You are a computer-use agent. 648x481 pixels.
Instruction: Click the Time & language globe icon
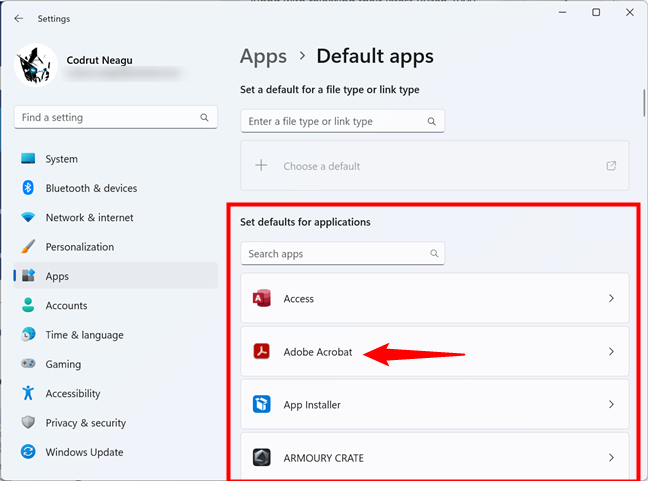[28, 334]
